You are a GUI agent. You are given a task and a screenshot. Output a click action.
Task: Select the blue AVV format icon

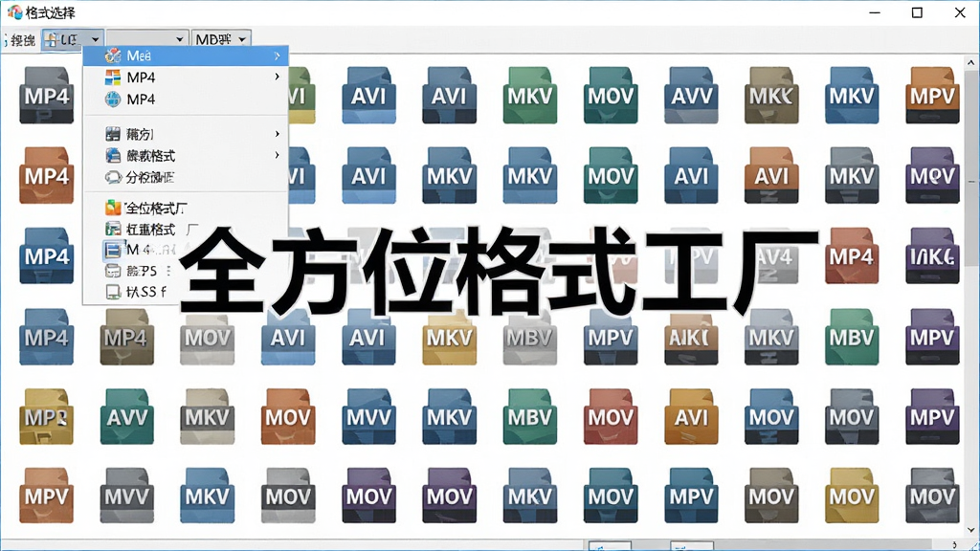pos(691,96)
